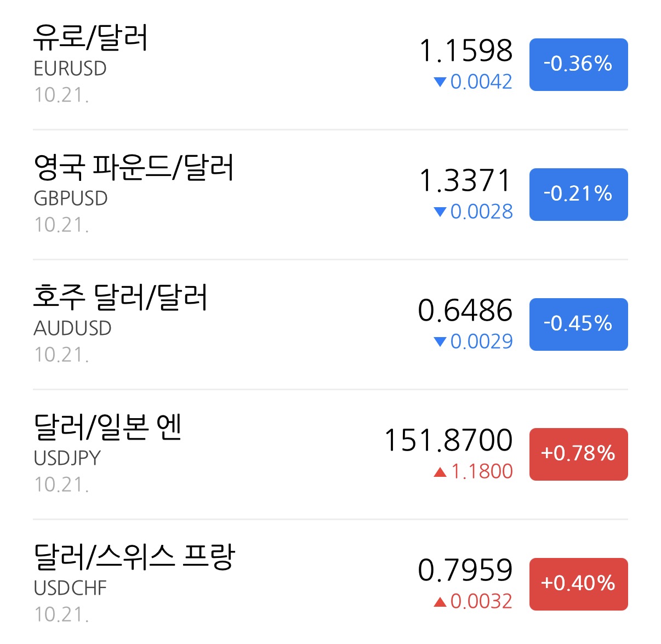This screenshot has height=644, width=661.
Task: Click the up triangle beside 0.0032
Action: tap(440, 602)
